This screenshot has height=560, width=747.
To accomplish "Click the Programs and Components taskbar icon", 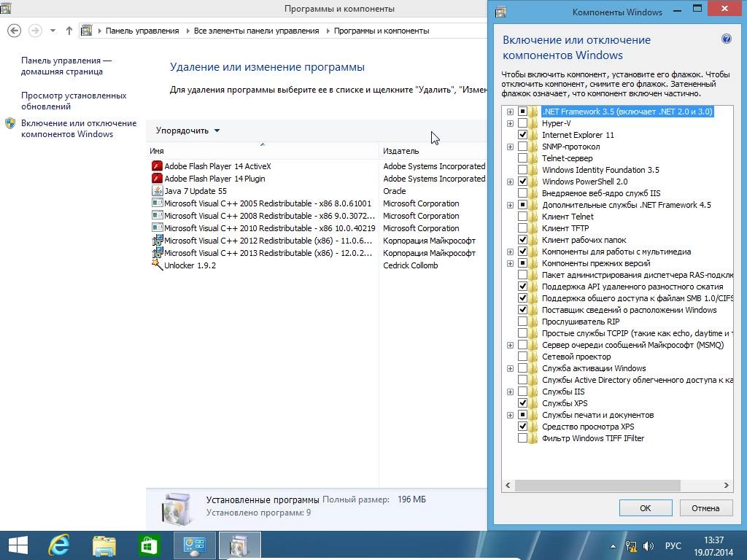I will 239,545.
